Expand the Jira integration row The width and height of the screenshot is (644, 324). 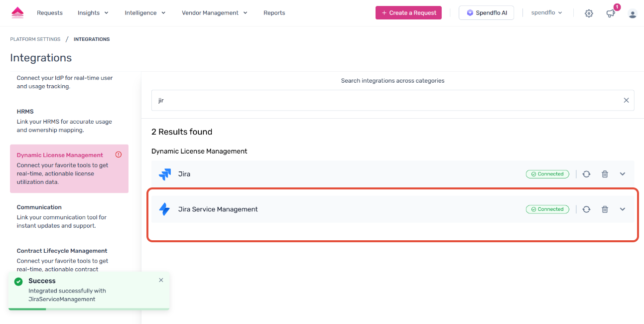(623, 174)
